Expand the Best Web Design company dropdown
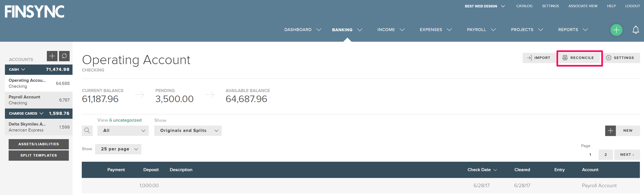 tap(485, 6)
